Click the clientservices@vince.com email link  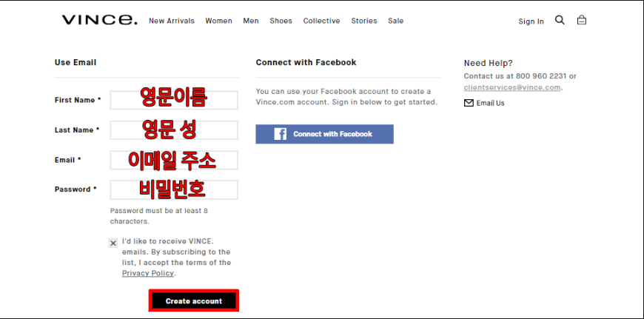click(512, 87)
